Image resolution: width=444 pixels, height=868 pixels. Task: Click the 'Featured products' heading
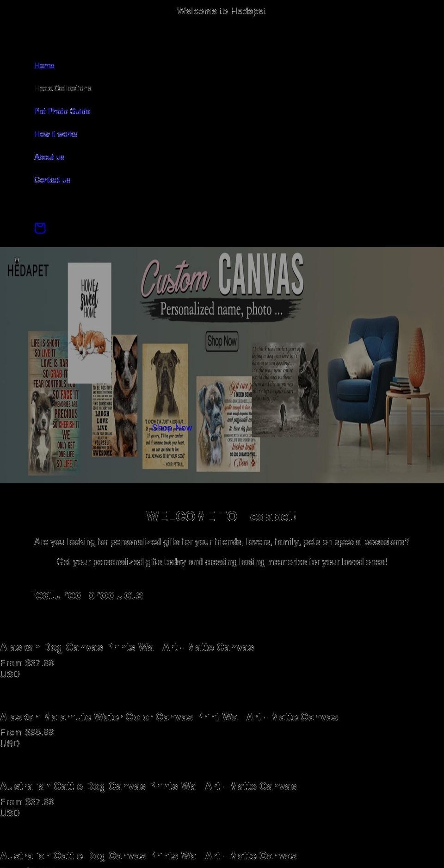pyautogui.click(x=87, y=595)
